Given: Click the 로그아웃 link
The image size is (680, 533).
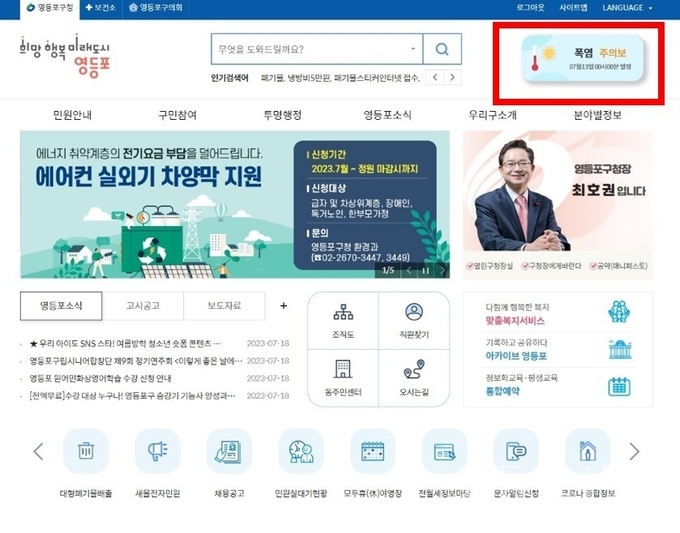Looking at the screenshot, I should pos(531,7).
